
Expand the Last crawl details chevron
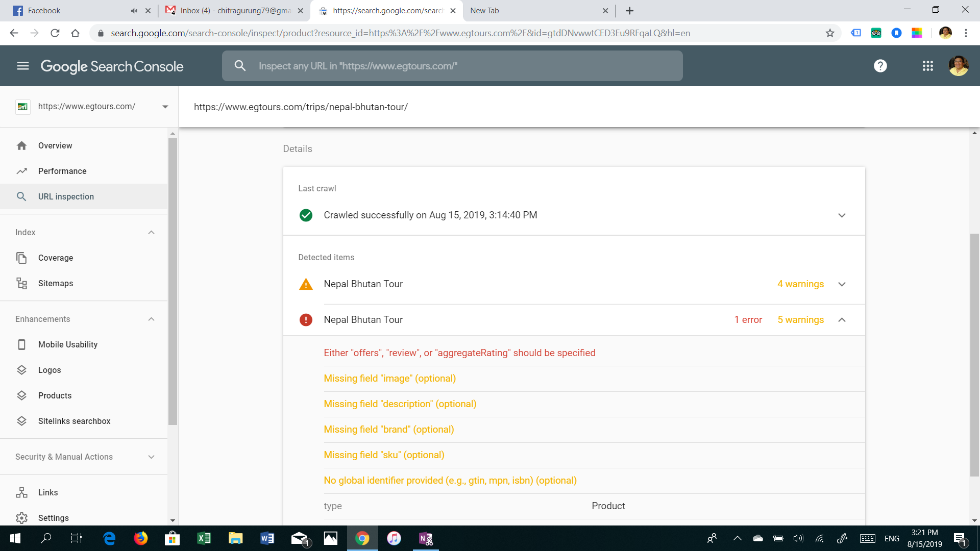tap(842, 215)
